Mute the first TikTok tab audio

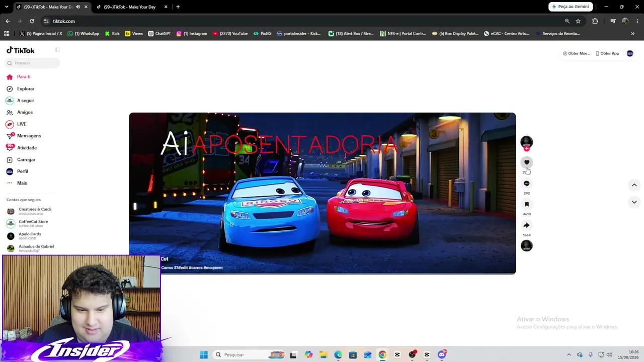(x=77, y=7)
